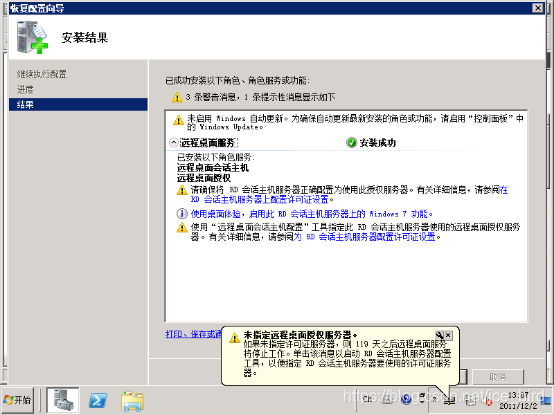This screenshot has height=415, width=554.
Task: Click Show Desktop at taskbar end
Action: pyautogui.click(x=547, y=401)
